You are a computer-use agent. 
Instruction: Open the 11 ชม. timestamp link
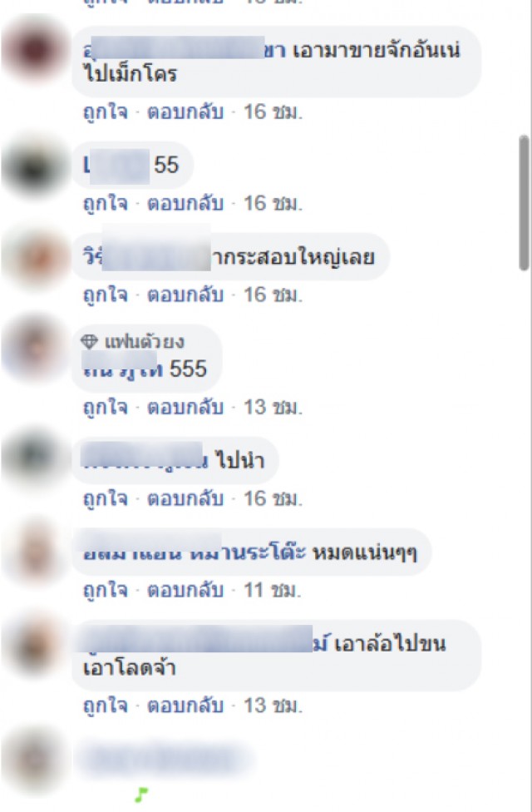(x=272, y=590)
